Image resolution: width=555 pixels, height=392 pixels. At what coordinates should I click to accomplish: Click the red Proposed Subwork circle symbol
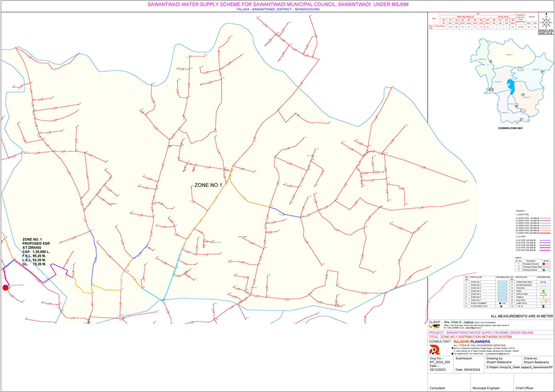pyautogui.click(x=544, y=264)
